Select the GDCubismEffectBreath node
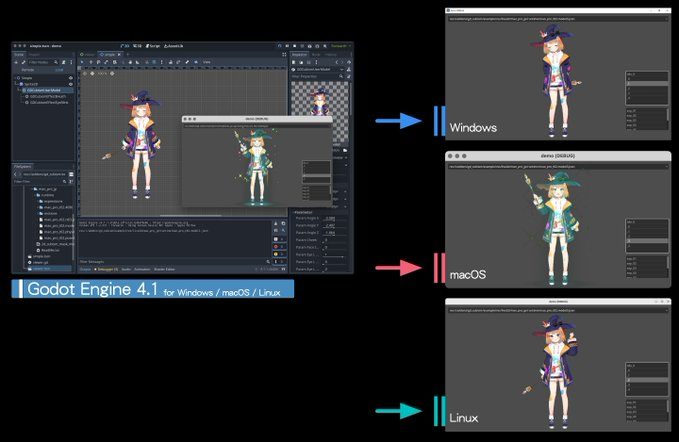 [45, 97]
